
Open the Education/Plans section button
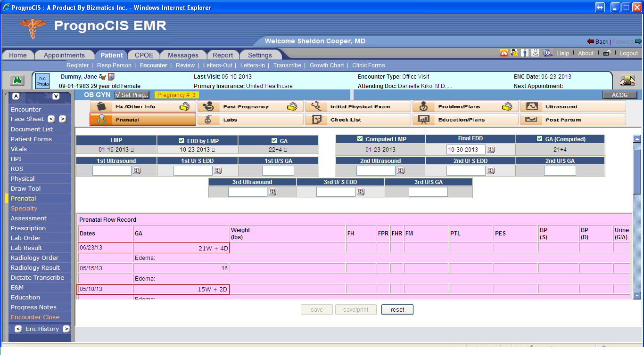[465, 120]
